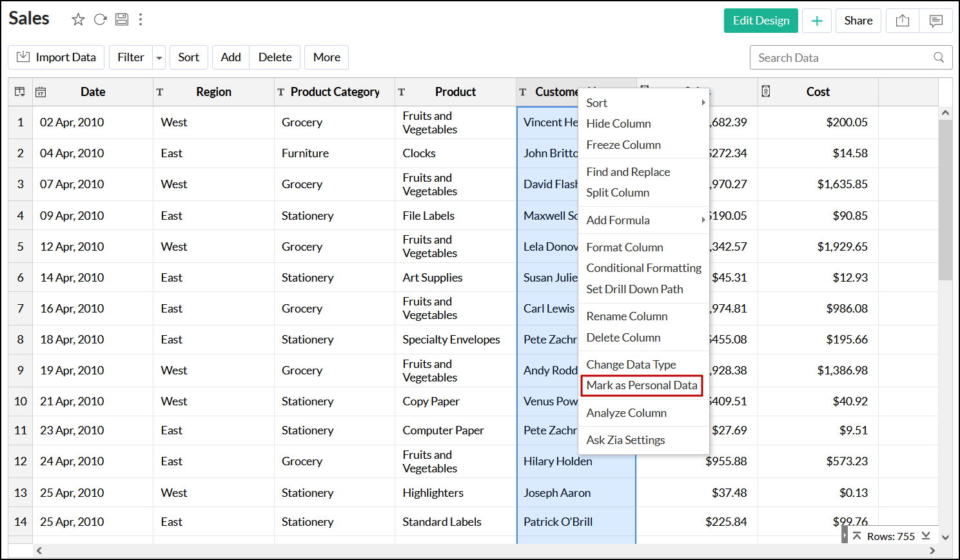
Task: Click the save icon in title bar
Action: (x=122, y=19)
